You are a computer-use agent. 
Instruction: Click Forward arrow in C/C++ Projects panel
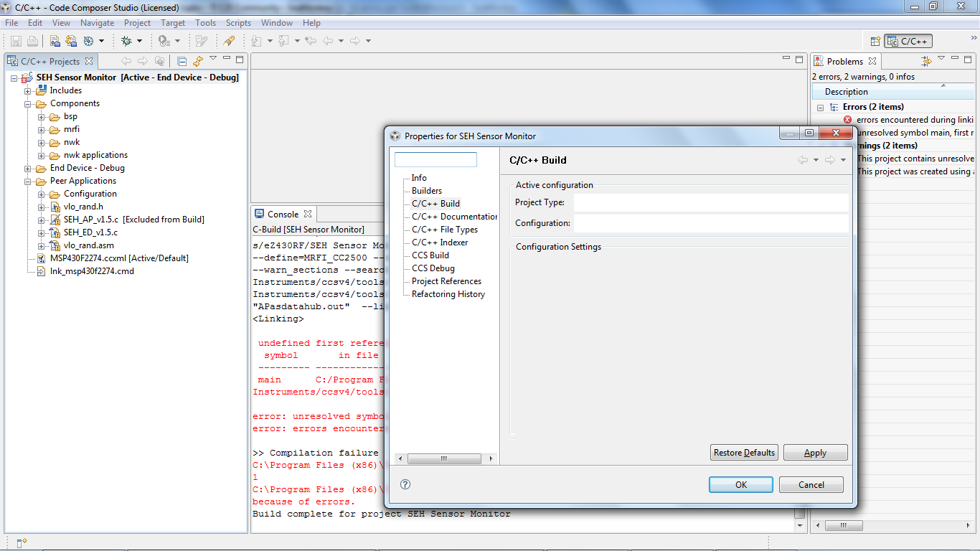tap(143, 61)
